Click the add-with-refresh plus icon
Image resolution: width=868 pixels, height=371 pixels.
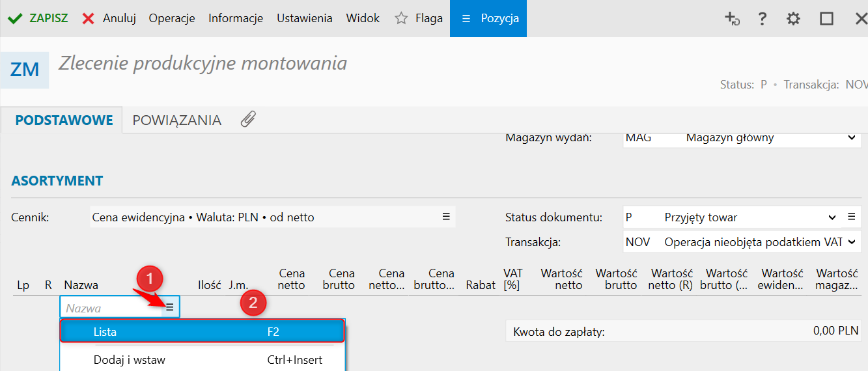click(732, 18)
